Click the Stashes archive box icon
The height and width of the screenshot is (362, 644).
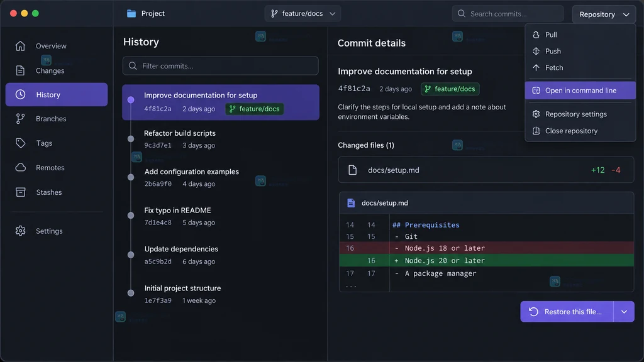20,192
